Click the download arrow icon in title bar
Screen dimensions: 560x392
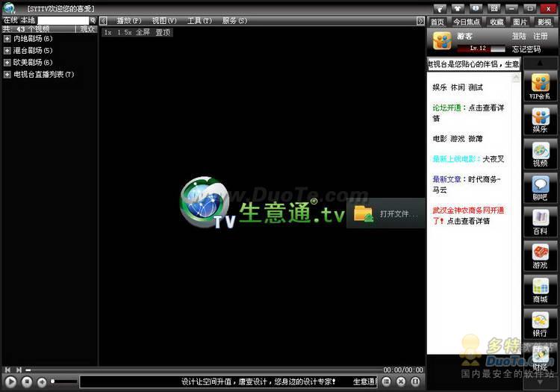pyautogui.click(x=476, y=8)
